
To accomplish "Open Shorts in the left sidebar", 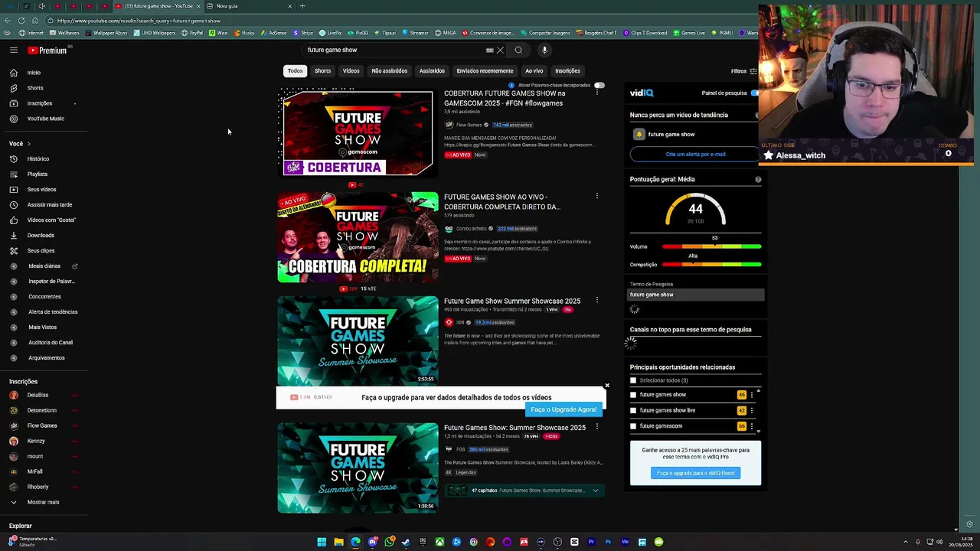I will point(35,88).
